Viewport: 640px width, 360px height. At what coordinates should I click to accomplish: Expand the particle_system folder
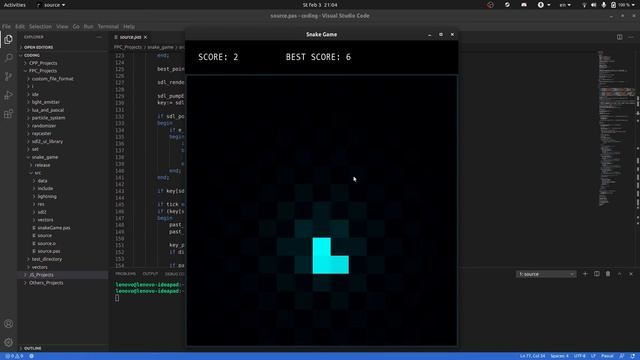click(x=48, y=118)
